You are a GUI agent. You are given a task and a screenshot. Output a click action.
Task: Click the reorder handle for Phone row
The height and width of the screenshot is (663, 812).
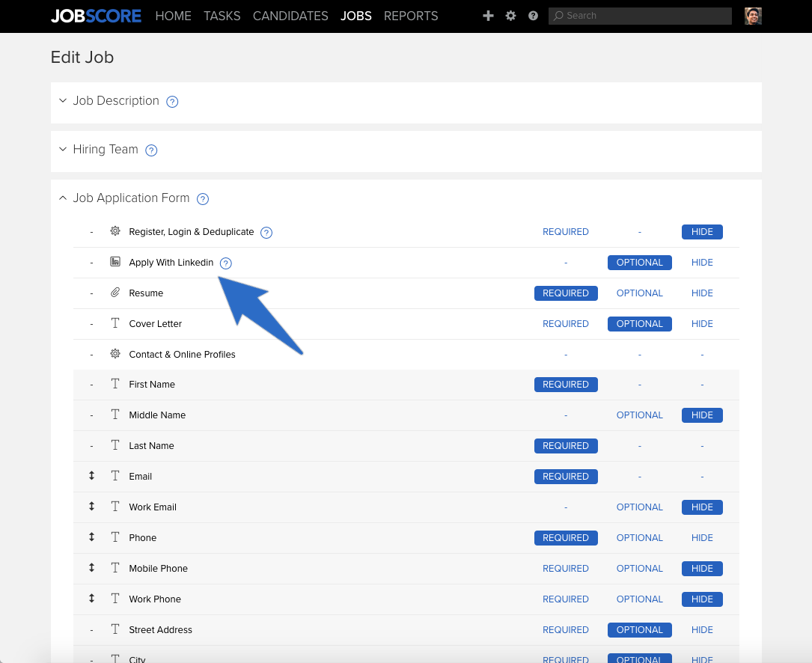(x=91, y=537)
